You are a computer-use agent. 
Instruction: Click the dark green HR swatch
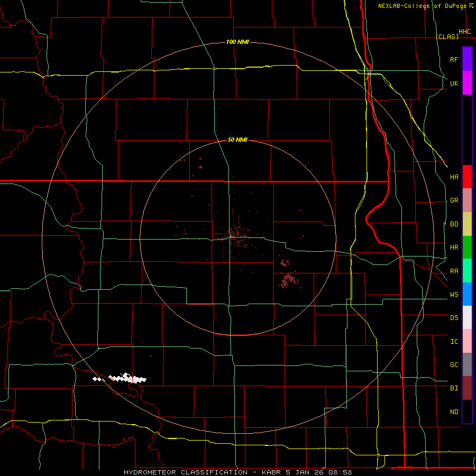click(x=467, y=248)
